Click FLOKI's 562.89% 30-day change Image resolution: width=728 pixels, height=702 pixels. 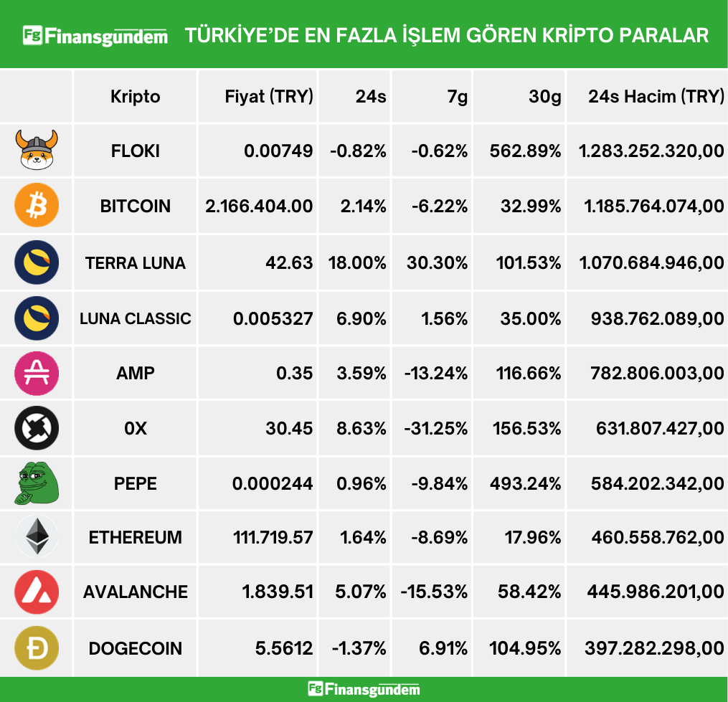click(525, 151)
